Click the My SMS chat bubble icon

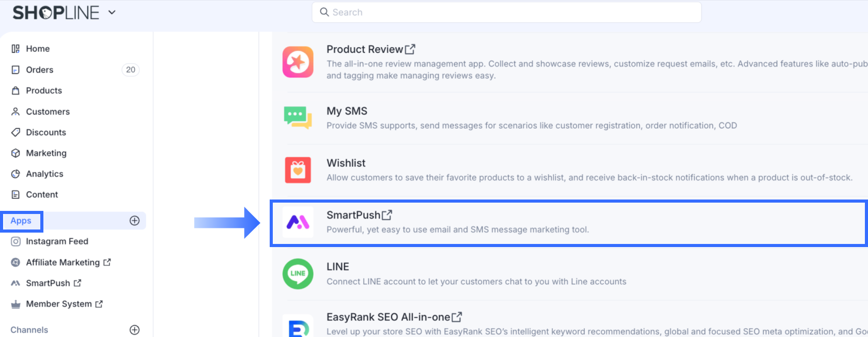(298, 117)
